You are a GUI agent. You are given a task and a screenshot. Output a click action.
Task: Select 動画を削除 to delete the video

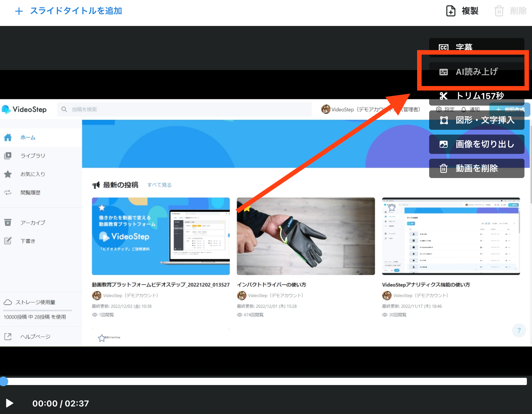click(477, 168)
